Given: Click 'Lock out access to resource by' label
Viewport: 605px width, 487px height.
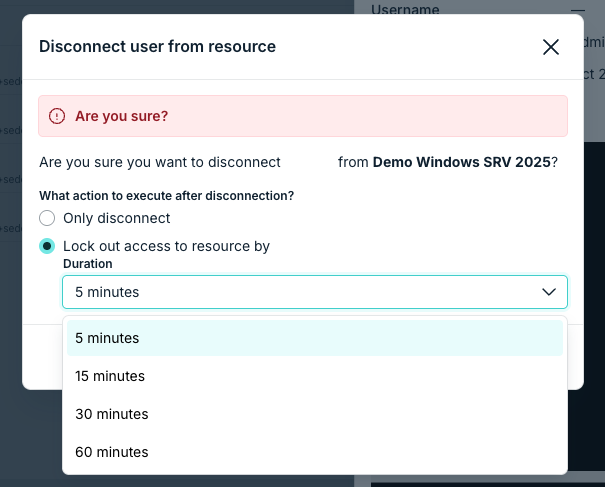Looking at the screenshot, I should [x=166, y=246].
